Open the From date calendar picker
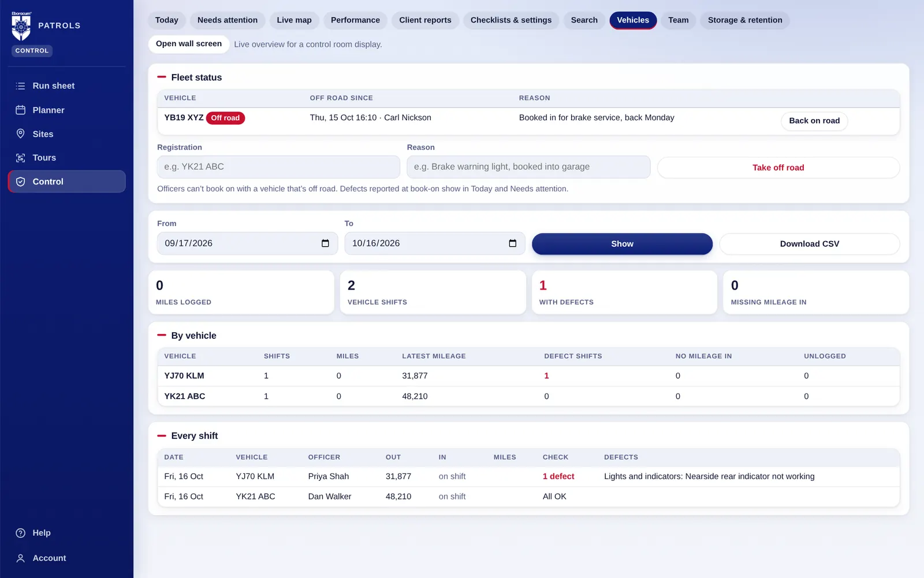This screenshot has height=578, width=924. (325, 243)
